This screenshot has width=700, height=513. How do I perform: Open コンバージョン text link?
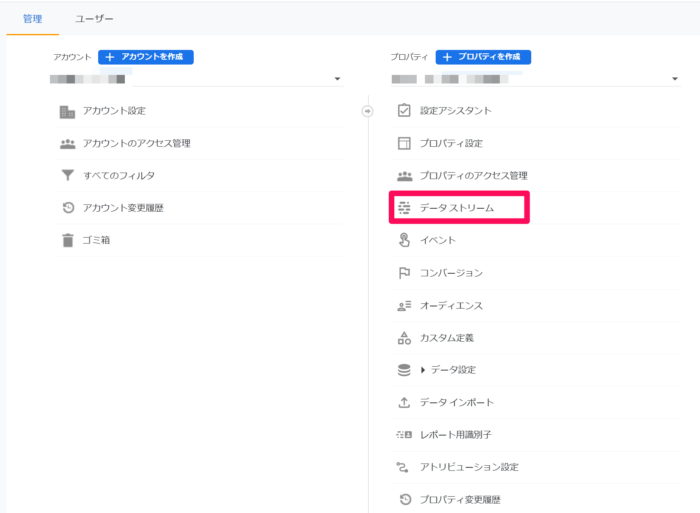point(451,273)
